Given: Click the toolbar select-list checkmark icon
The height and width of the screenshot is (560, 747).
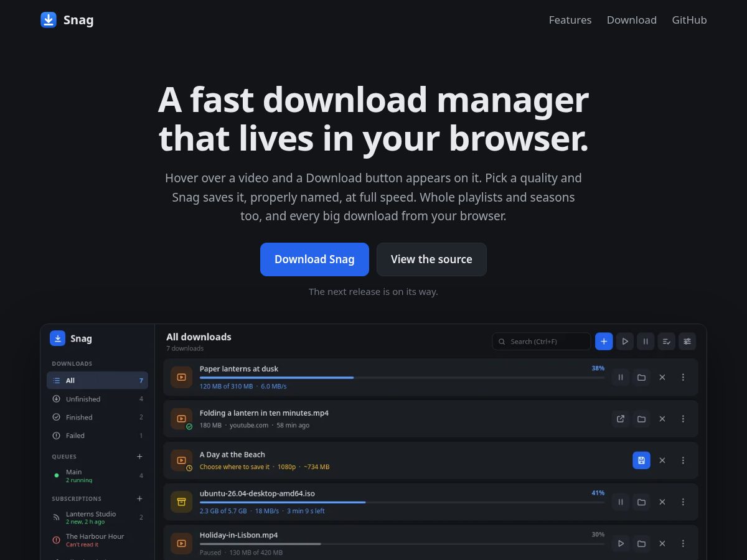Looking at the screenshot, I should (x=667, y=341).
